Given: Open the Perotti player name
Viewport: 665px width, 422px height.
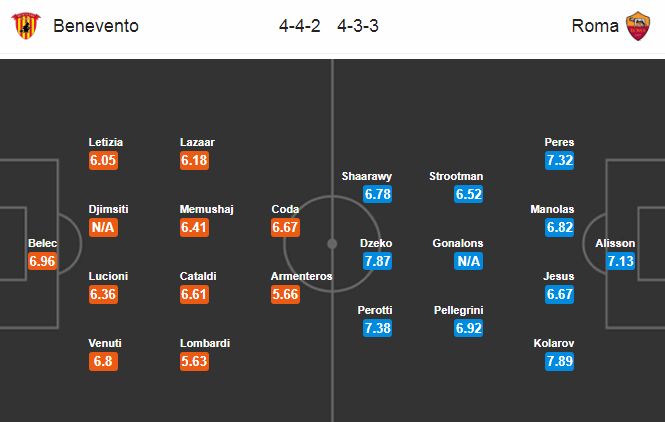Looking at the screenshot, I should pos(375,310).
